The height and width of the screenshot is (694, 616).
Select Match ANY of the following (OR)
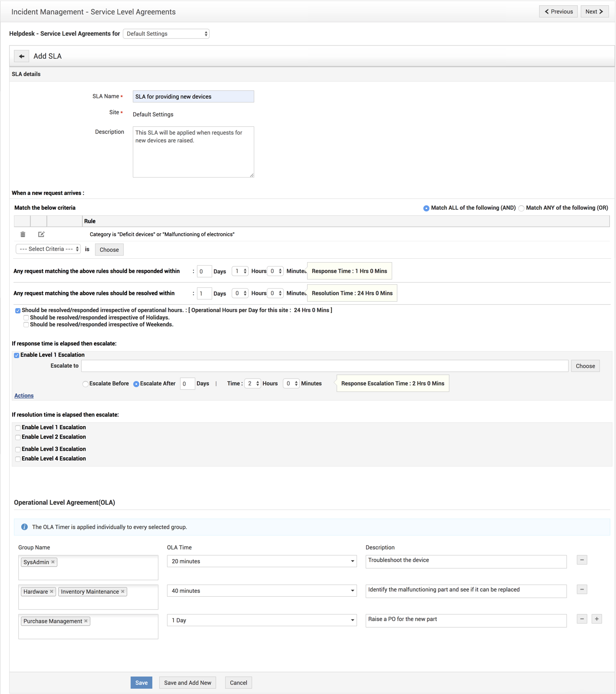(521, 208)
